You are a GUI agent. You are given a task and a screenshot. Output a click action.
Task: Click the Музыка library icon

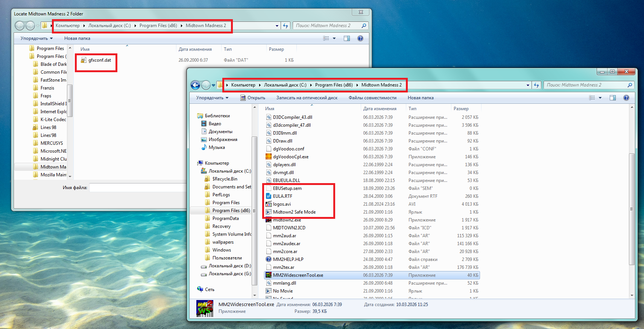(x=204, y=147)
